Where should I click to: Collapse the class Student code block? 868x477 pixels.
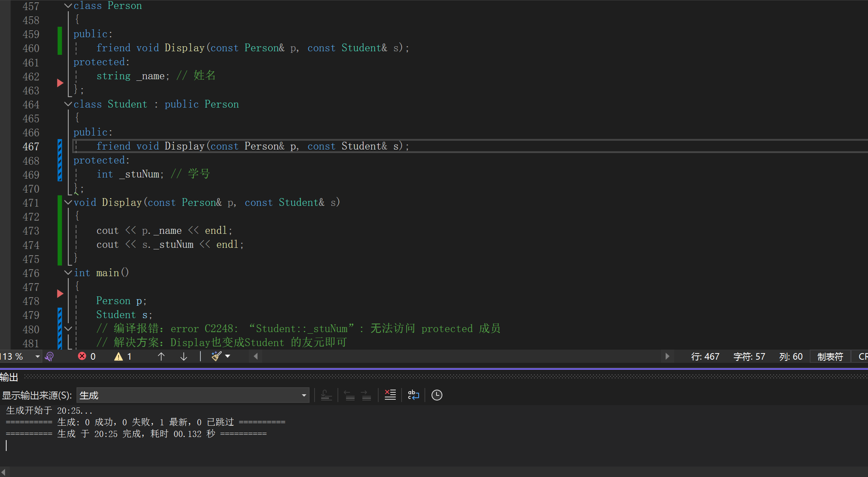point(68,104)
